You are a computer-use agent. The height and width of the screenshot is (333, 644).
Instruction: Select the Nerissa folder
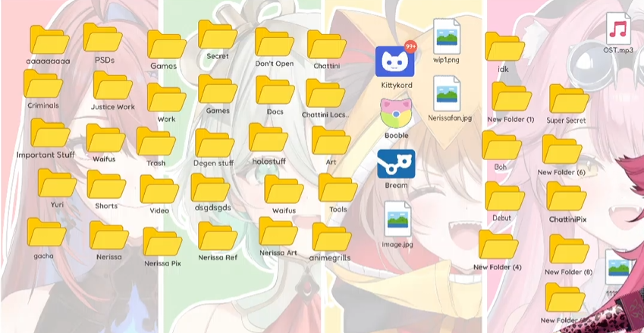click(x=109, y=235)
